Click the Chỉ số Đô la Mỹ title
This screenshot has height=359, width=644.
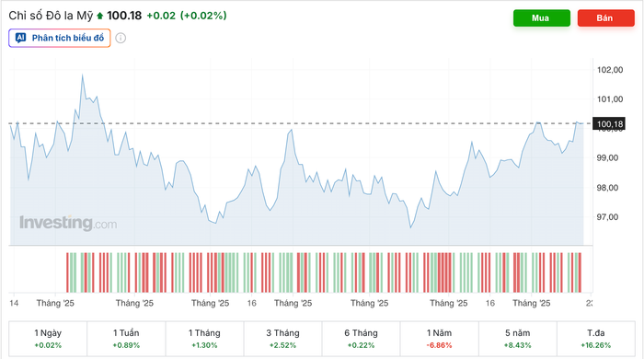point(51,16)
